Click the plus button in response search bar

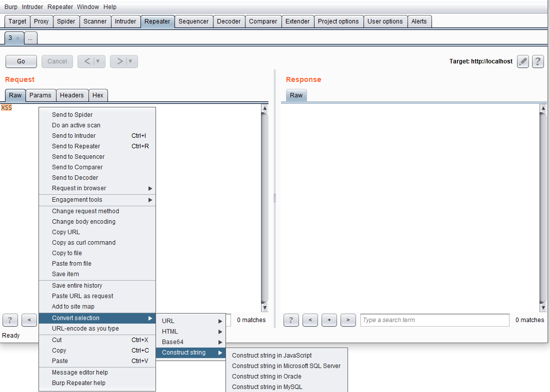click(329, 320)
